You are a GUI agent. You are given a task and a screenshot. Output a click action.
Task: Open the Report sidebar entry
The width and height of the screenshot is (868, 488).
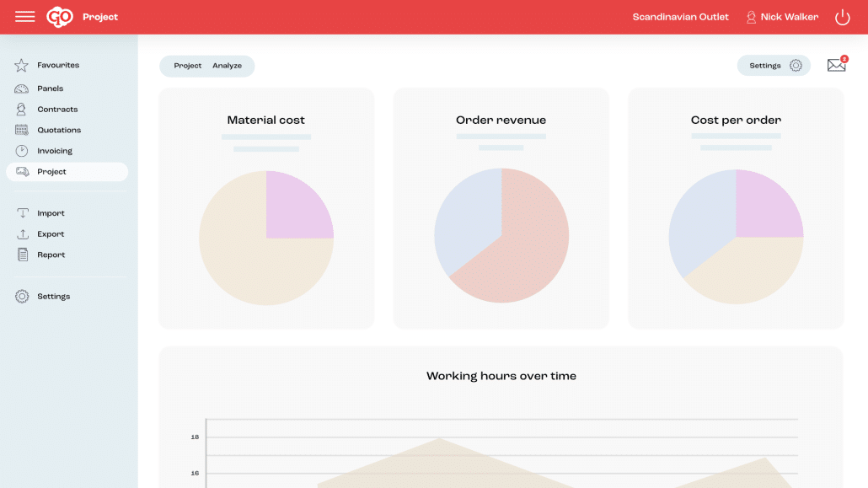pos(51,255)
